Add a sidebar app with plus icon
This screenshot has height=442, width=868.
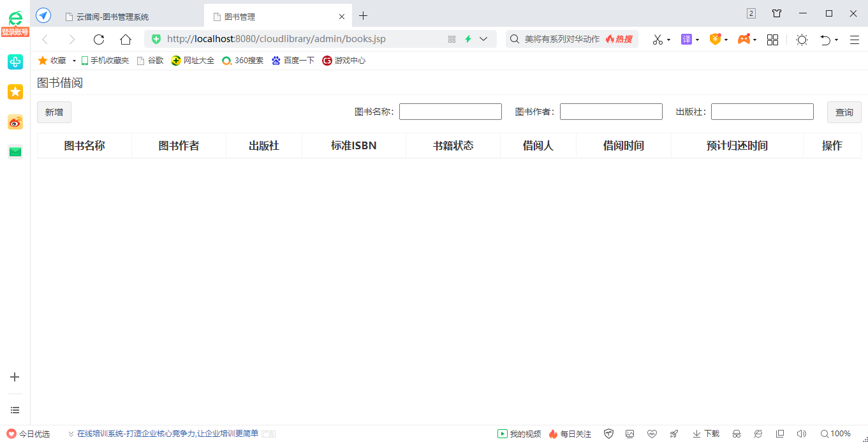click(x=15, y=377)
